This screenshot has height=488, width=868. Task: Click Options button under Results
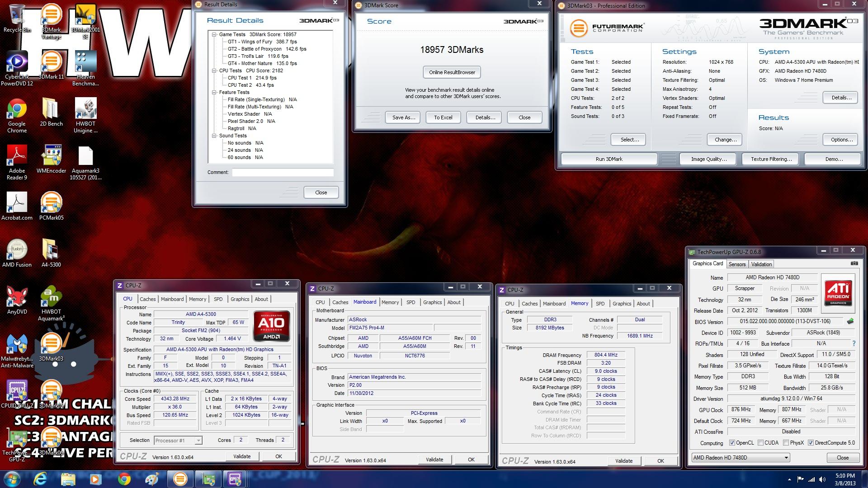841,140
